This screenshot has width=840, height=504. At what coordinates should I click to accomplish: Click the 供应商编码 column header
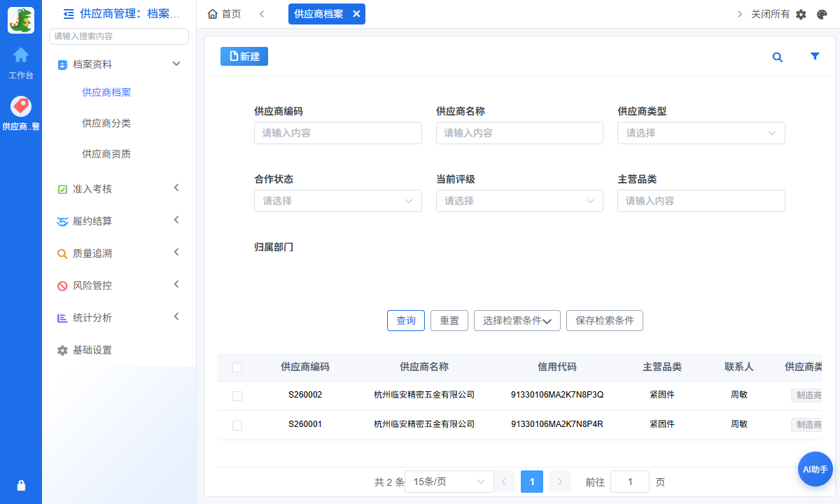305,367
